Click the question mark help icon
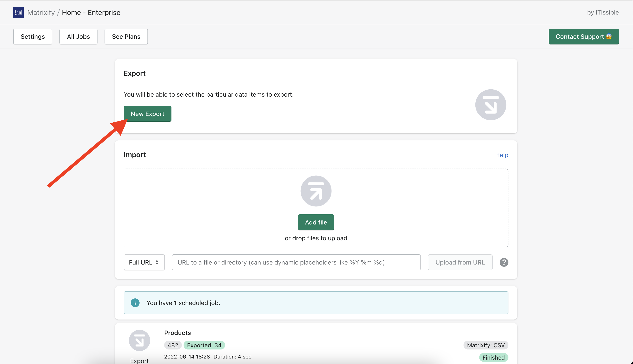633x364 pixels. [504, 262]
